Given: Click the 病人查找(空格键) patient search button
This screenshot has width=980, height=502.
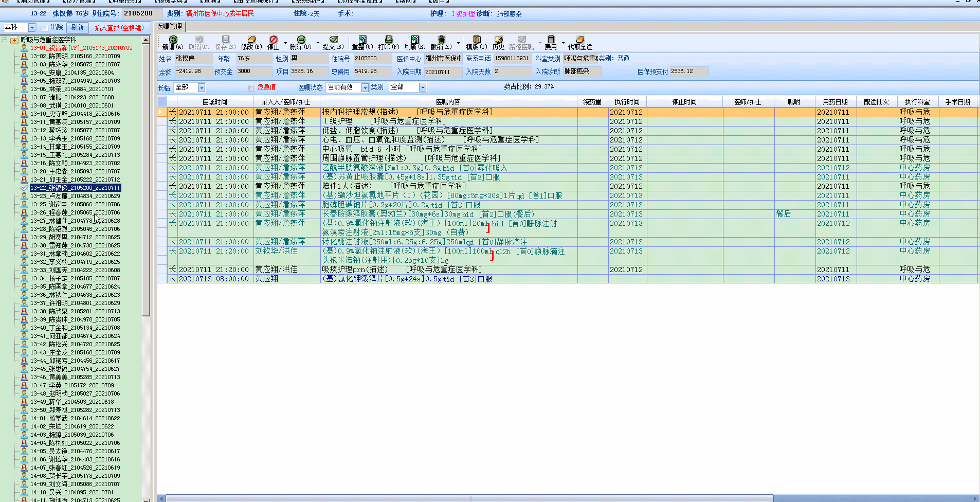Looking at the screenshot, I should 120,28.
